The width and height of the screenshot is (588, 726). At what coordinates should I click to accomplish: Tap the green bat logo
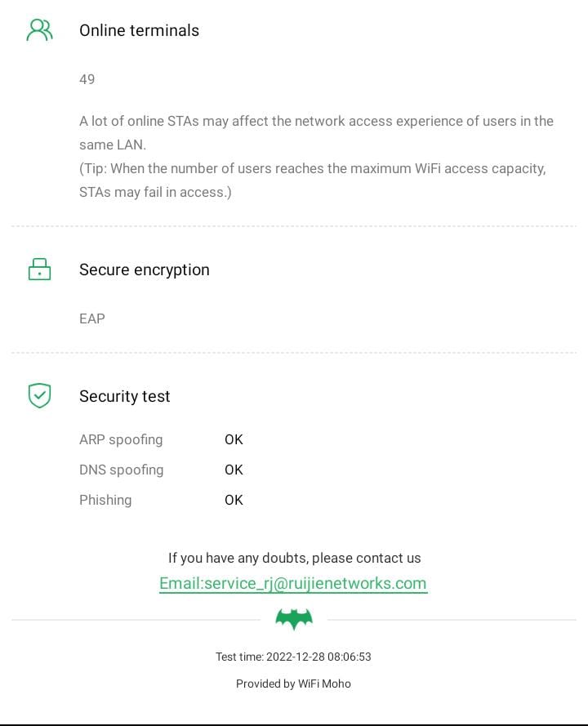[294, 619]
